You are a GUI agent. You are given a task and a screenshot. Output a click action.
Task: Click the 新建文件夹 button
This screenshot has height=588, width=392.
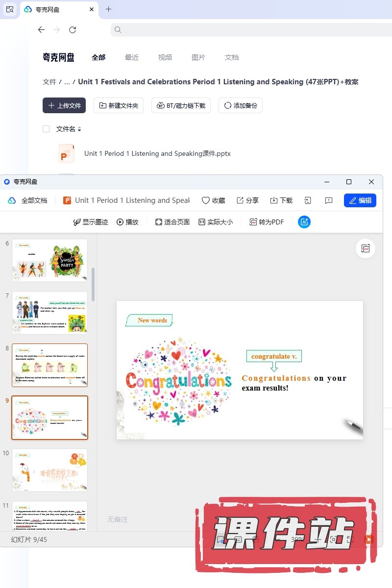point(119,105)
